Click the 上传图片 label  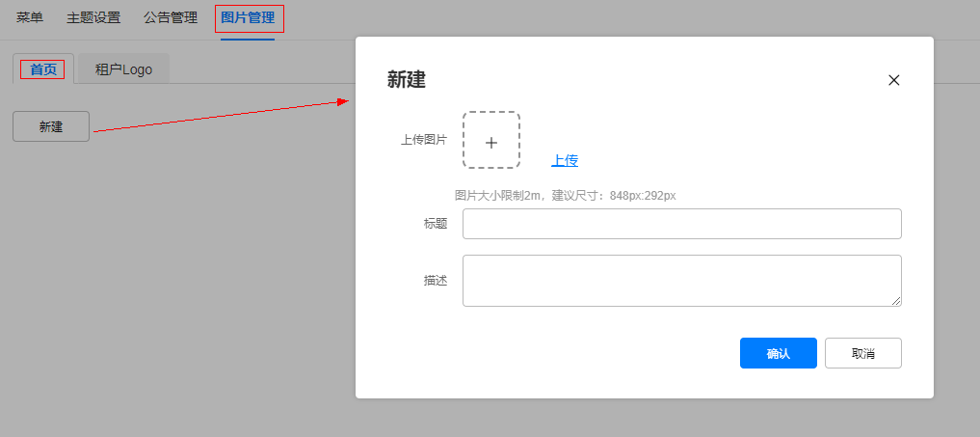424,140
